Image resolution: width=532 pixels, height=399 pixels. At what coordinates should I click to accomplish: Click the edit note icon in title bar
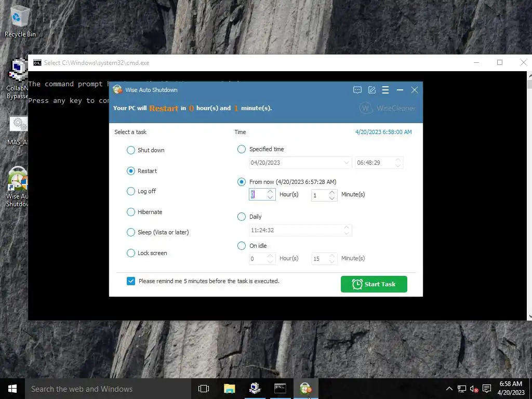tap(372, 90)
